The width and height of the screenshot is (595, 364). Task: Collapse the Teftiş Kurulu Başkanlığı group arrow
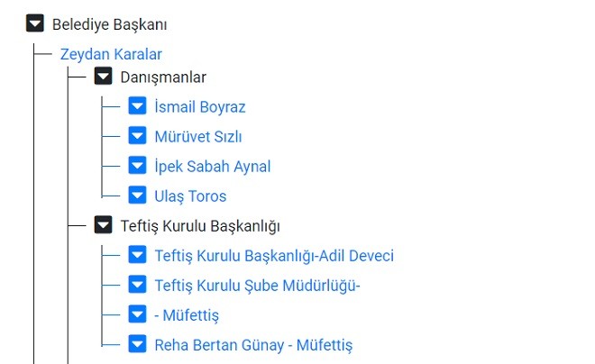pos(103,225)
